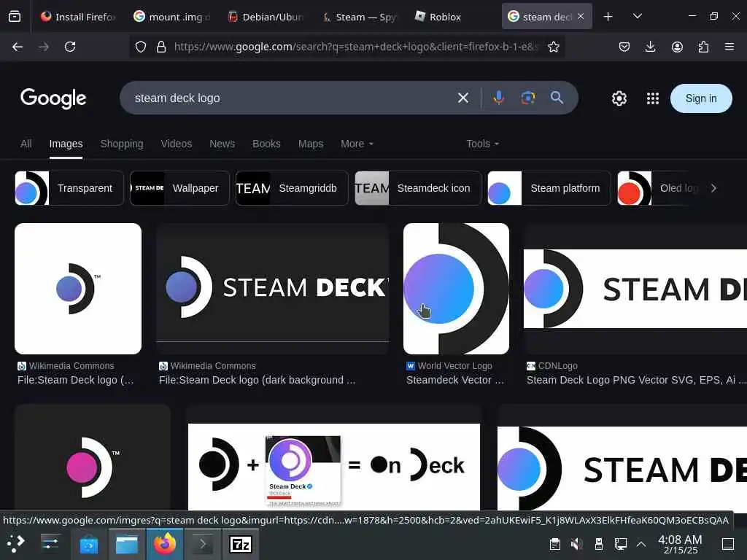Open the Shopping results tab
This screenshot has width=747, height=560.
122,144
